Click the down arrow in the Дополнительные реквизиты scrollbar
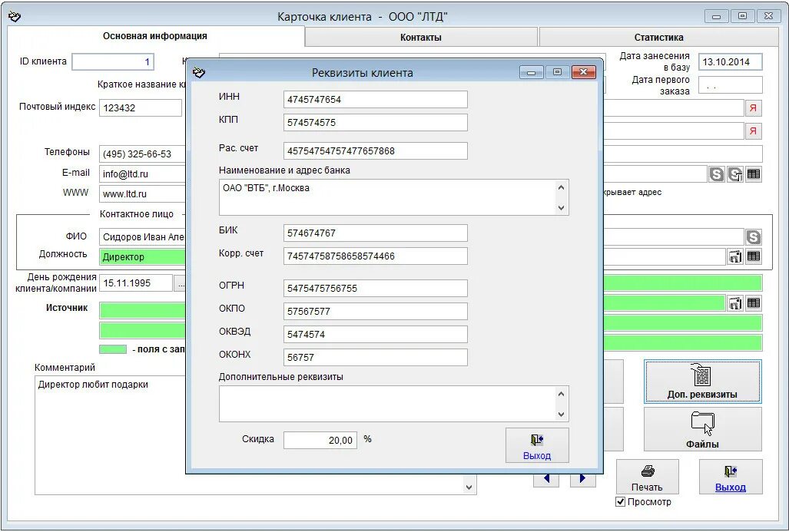789x532 pixels. [561, 415]
